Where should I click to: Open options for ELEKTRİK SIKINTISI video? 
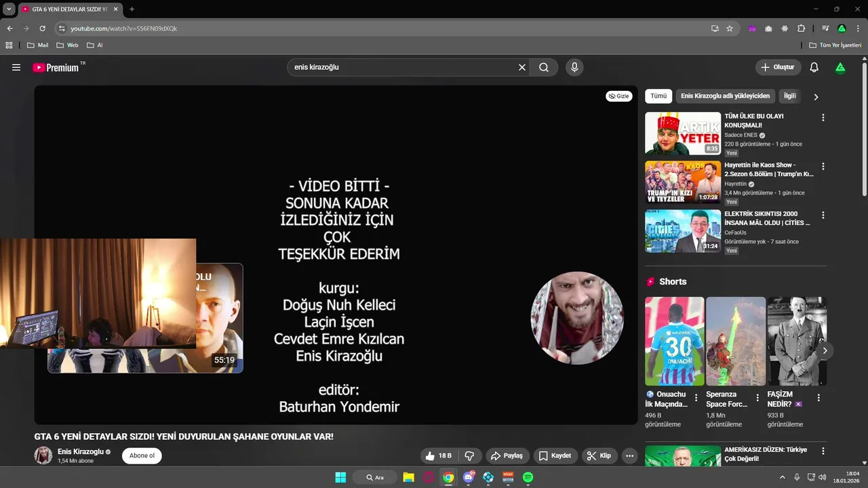pos(823,215)
